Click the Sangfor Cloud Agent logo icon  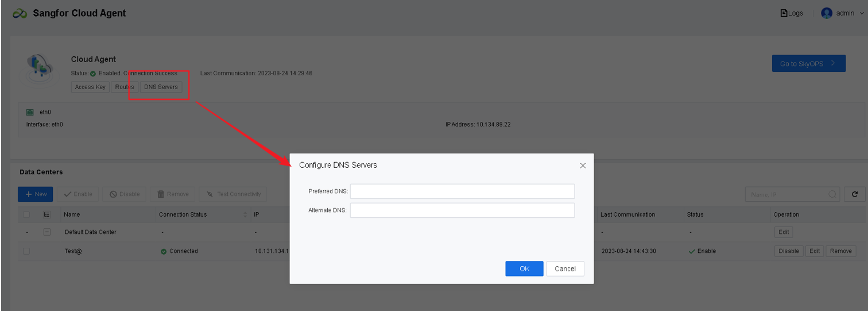[x=20, y=14]
